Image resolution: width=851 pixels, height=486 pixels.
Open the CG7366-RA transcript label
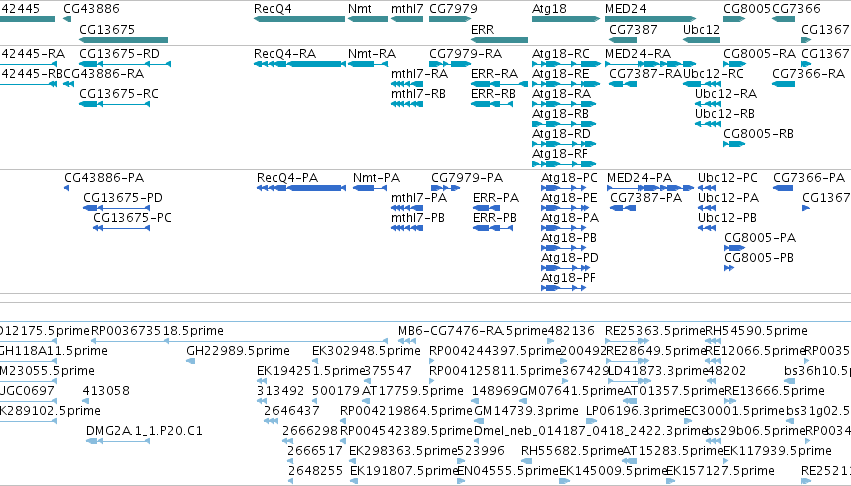[809, 74]
